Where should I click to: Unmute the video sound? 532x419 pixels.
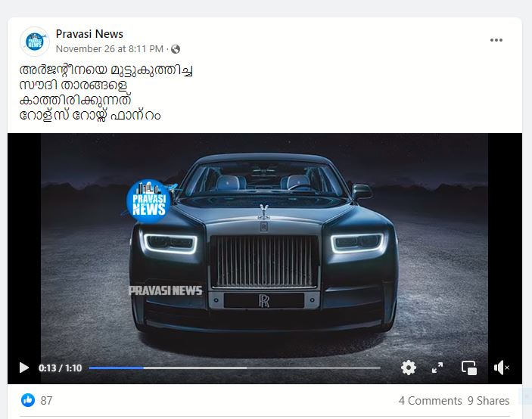coord(502,368)
